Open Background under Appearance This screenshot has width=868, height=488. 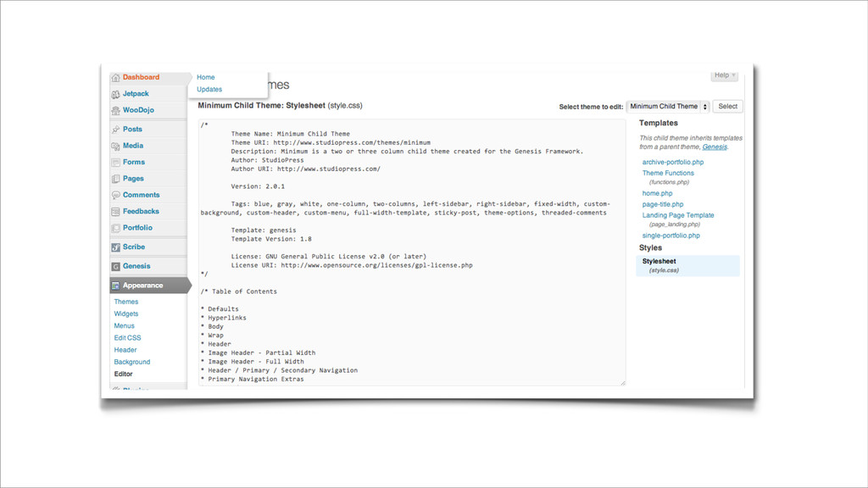[131, 362]
